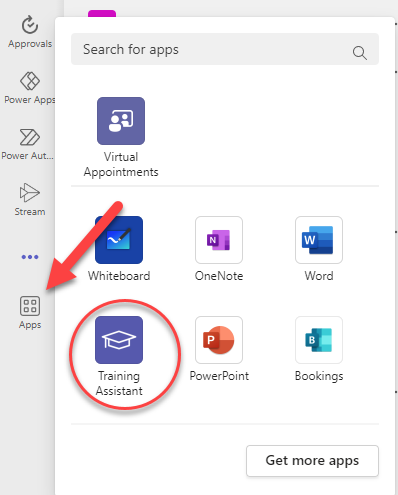Open Power Automate in the sidebar
This screenshot has width=398, height=495.
[x=28, y=144]
